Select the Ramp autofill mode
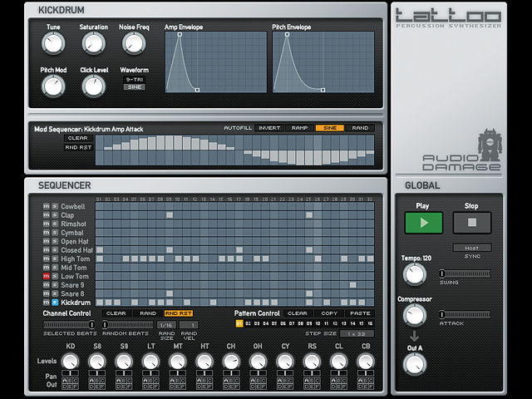Image resolution: width=532 pixels, height=399 pixels. (299, 128)
